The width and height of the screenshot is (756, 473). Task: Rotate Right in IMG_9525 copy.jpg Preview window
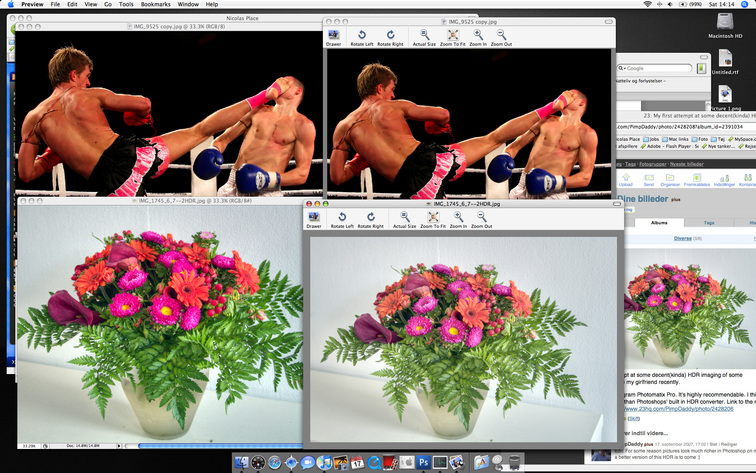(x=390, y=38)
